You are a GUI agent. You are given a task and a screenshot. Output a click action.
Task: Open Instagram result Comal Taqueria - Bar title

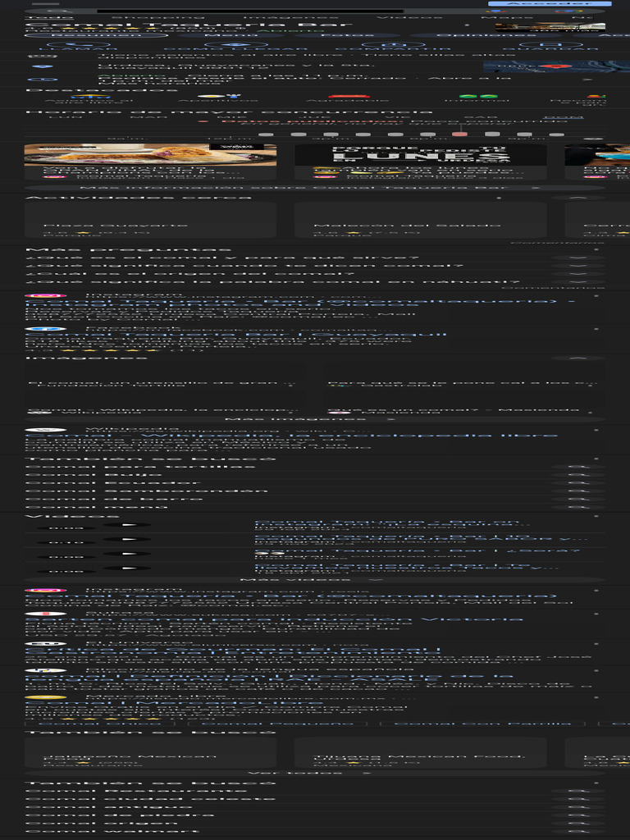pyautogui.click(x=300, y=304)
